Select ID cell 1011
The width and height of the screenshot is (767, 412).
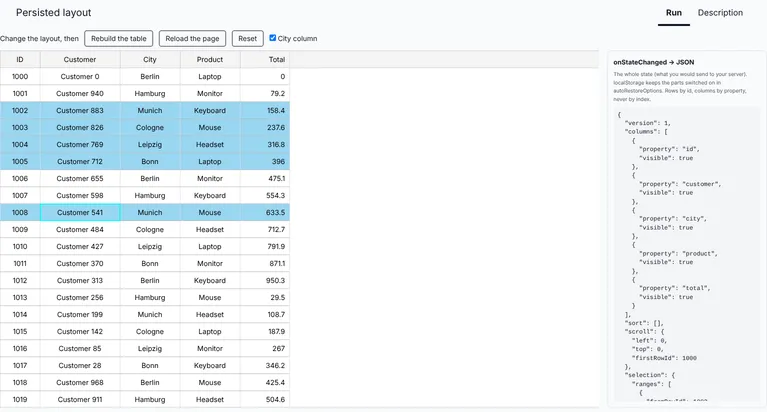click(20, 263)
